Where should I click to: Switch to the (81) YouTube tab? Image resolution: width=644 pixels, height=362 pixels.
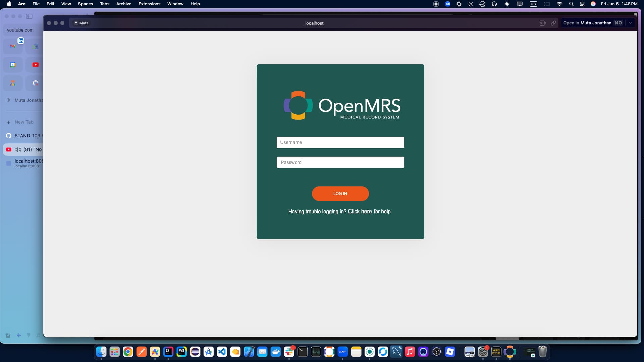coord(23,149)
